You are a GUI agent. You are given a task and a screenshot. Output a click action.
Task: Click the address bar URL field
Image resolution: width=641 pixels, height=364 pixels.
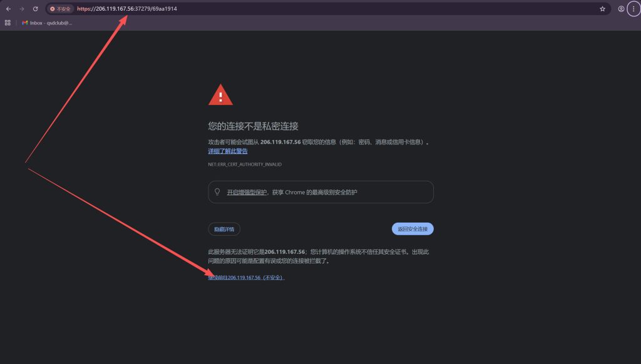313,9
